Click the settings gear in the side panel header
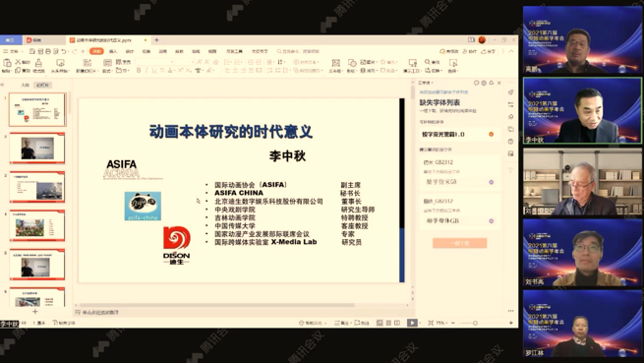The height and width of the screenshot is (363, 644). point(484,83)
